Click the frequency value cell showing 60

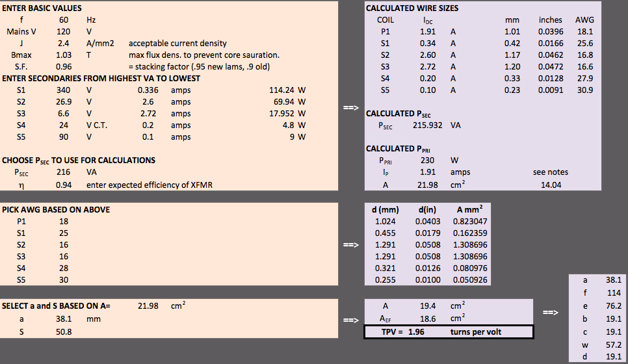[x=64, y=20]
